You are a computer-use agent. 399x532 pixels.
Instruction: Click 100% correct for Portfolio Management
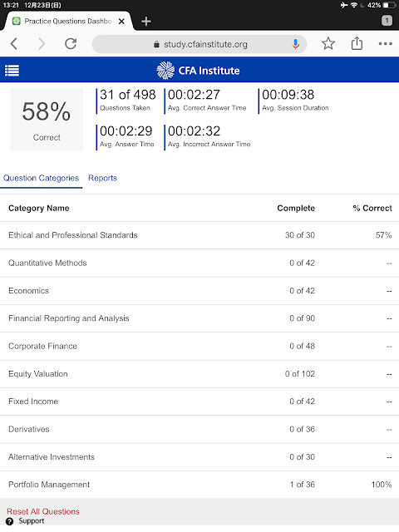(382, 485)
